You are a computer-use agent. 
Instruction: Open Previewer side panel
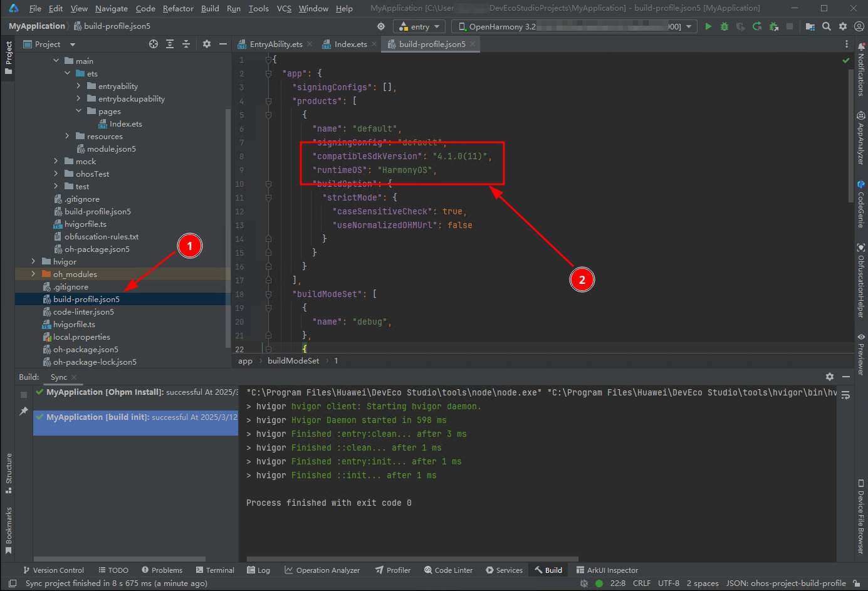tap(861, 354)
